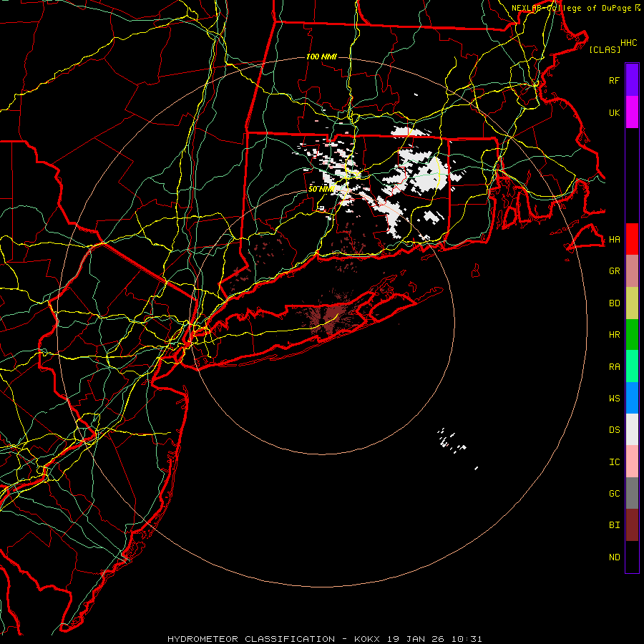Click the BD olive yellow swatch
Image resolution: width=644 pixels, height=644 pixels.
click(x=632, y=303)
